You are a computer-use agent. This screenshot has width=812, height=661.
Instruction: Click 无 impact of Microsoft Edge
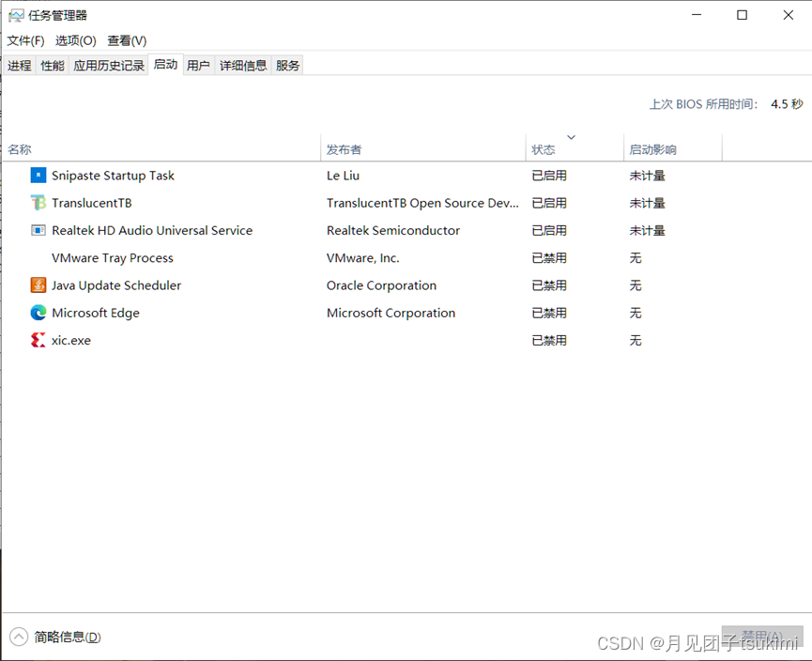coord(636,313)
